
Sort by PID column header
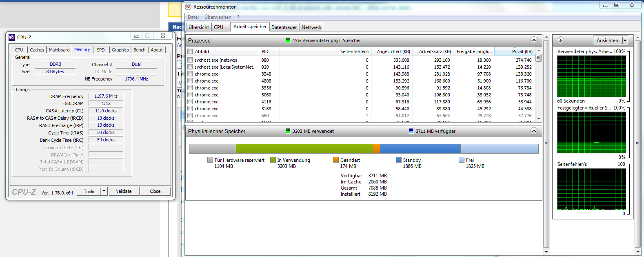pyautogui.click(x=269, y=51)
